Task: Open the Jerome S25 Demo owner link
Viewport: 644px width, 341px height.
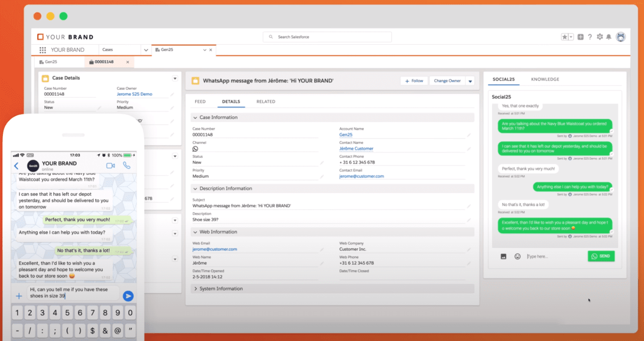Action: coord(134,94)
